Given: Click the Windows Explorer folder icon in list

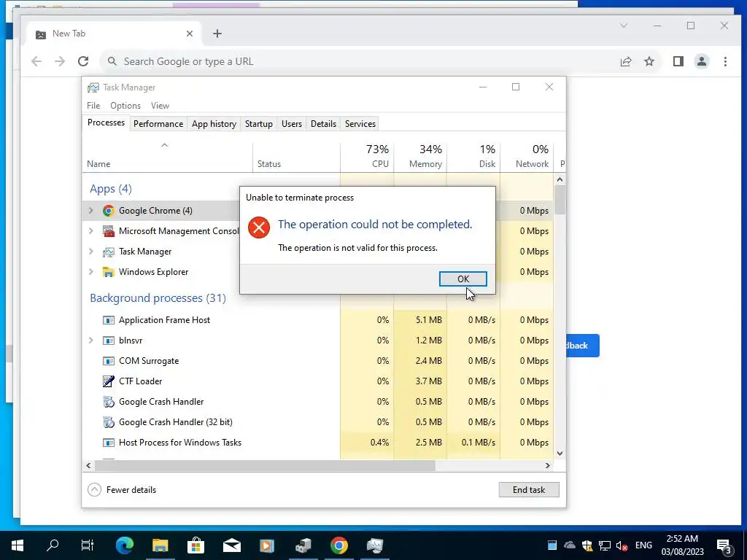Looking at the screenshot, I should pyautogui.click(x=109, y=272).
